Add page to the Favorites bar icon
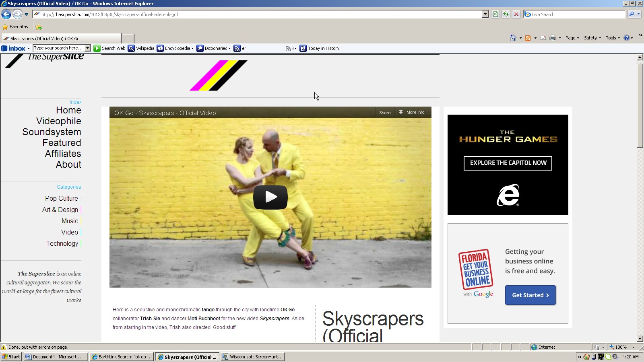This screenshot has height=362, width=644. click(39, 27)
